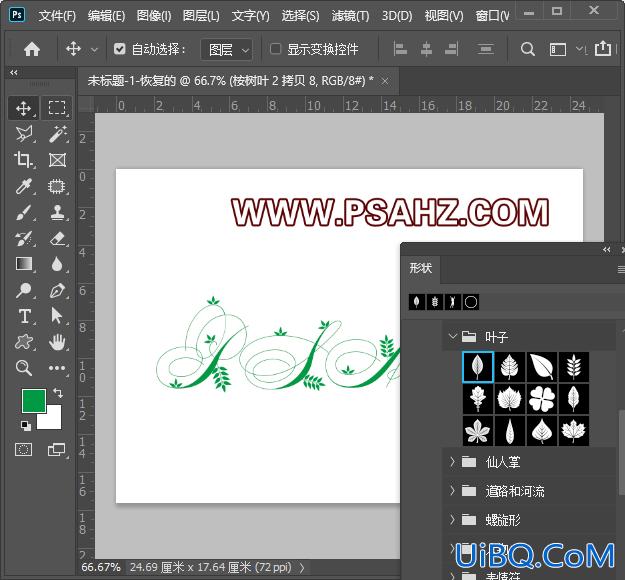The image size is (625, 580).
Task: Open the 选择(S) menu
Action: click(301, 16)
